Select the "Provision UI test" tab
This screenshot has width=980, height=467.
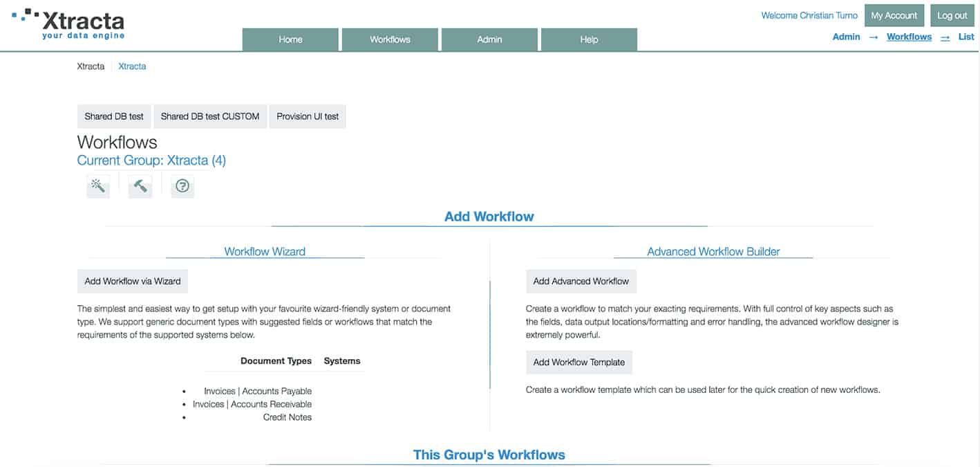[307, 116]
